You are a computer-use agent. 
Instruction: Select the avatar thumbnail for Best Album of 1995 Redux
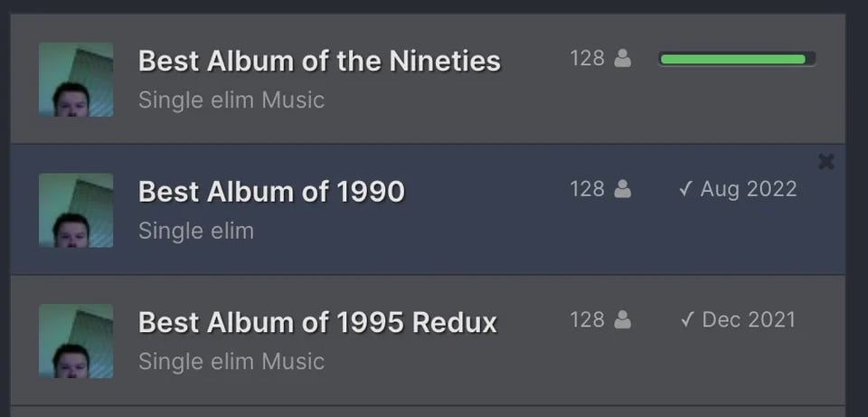pyautogui.click(x=76, y=341)
